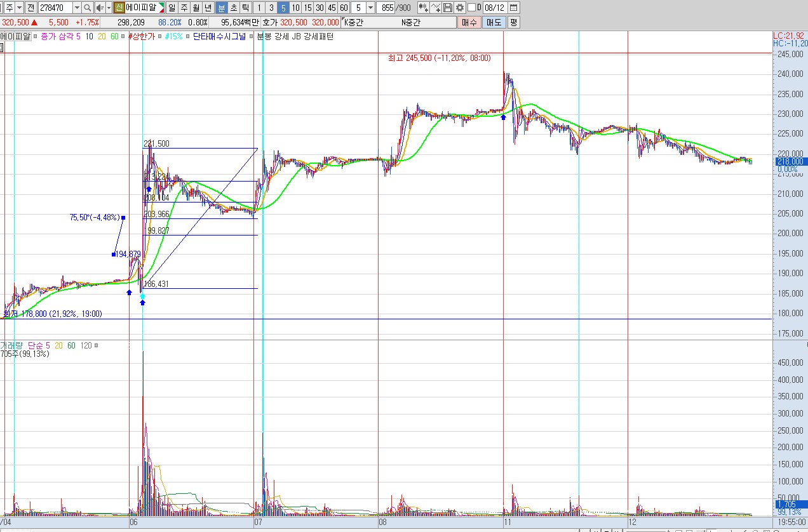This screenshot has height=532, width=808.
Task: Click the LC:21,92 label
Action: pos(790,36)
